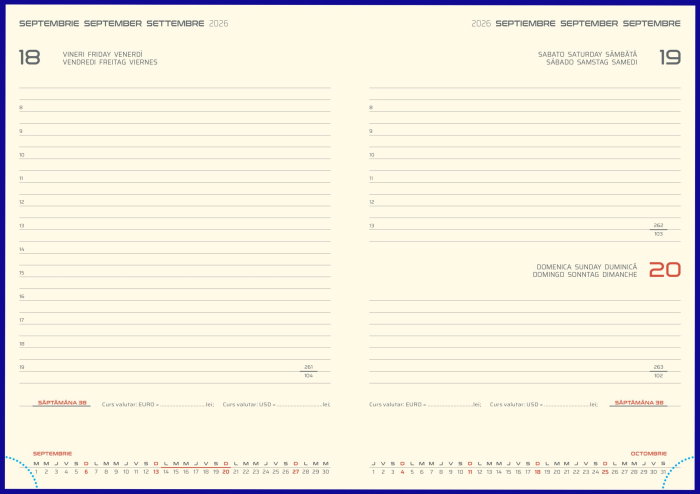Pick red day 25 in the October mini calendar
This screenshot has height=494, width=700.
point(605,472)
